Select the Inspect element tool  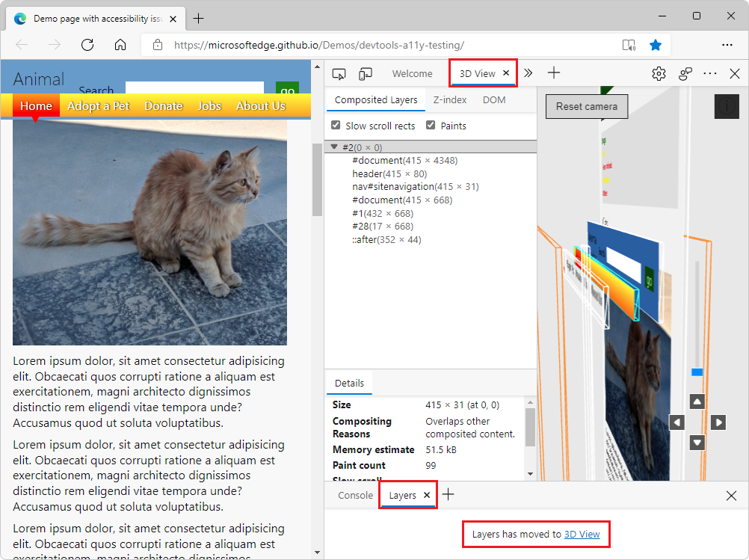339,73
